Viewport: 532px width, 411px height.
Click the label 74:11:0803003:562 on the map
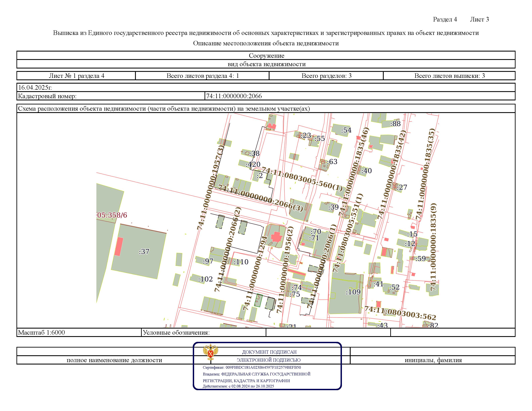pos(400,313)
